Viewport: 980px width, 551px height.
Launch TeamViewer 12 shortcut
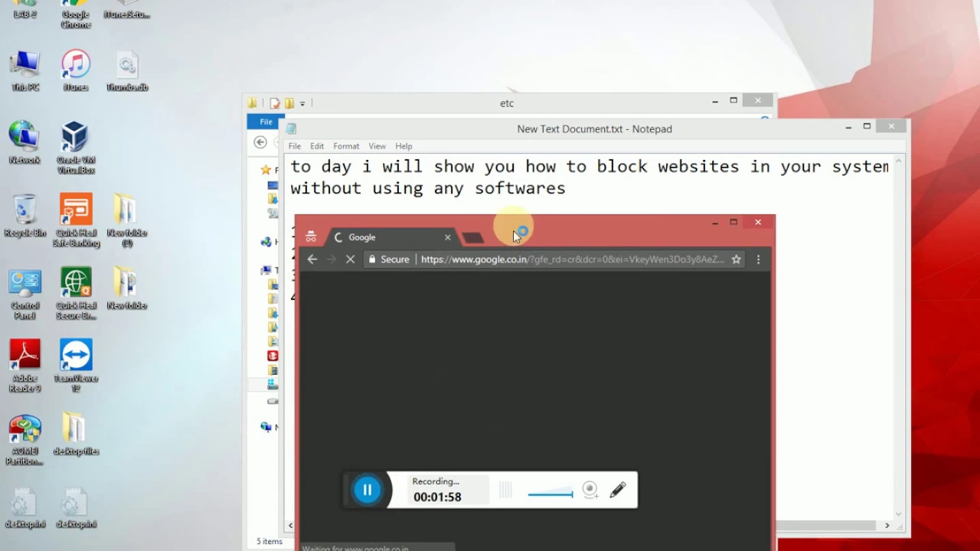(x=76, y=366)
